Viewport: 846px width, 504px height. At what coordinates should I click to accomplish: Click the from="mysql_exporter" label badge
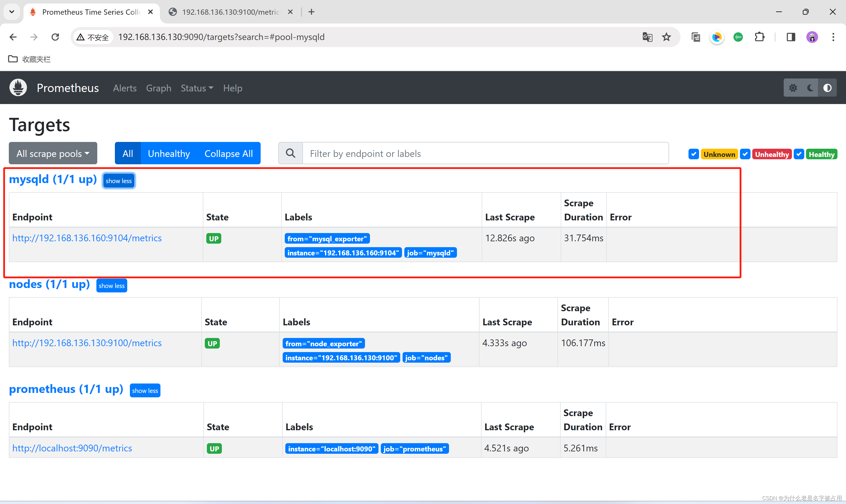click(327, 238)
